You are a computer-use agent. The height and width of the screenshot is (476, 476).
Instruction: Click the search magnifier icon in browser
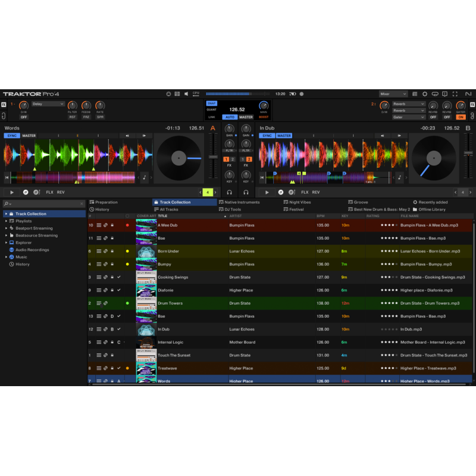(6, 203)
